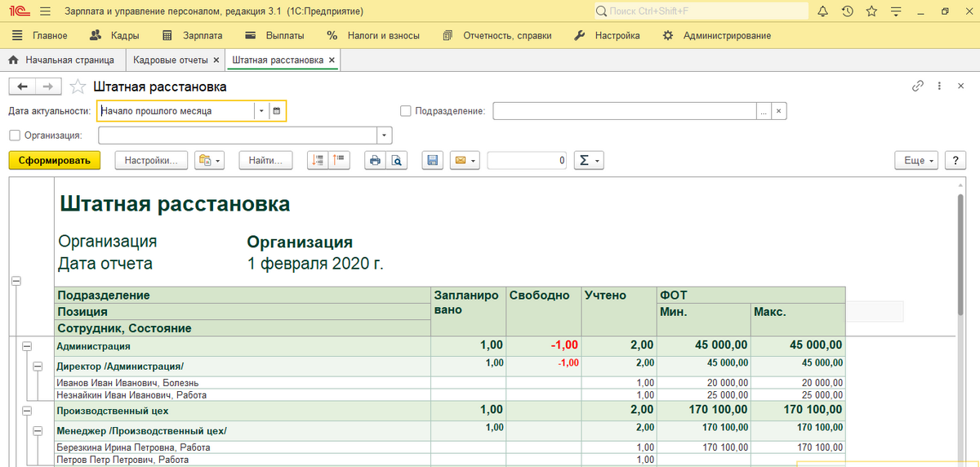Click the print report icon
Image resolution: width=980 pixels, height=467 pixels.
tap(375, 161)
